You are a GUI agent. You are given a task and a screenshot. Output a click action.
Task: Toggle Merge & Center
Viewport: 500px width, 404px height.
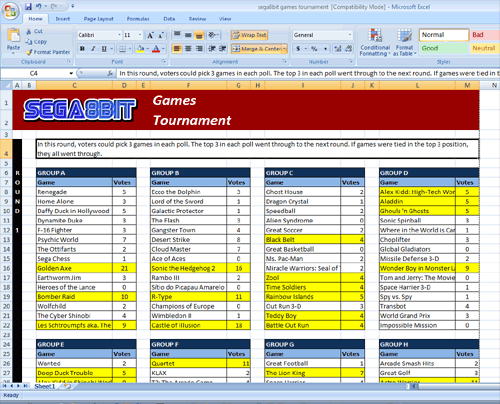(256, 49)
